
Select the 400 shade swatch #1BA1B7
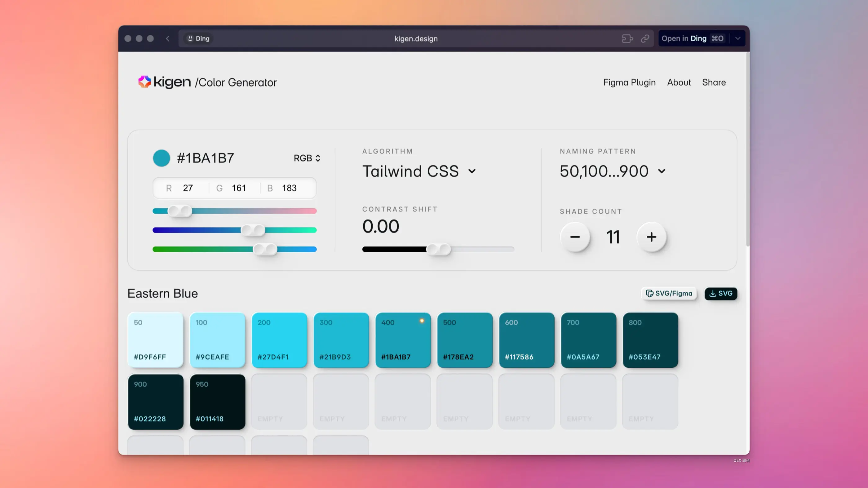coord(403,340)
